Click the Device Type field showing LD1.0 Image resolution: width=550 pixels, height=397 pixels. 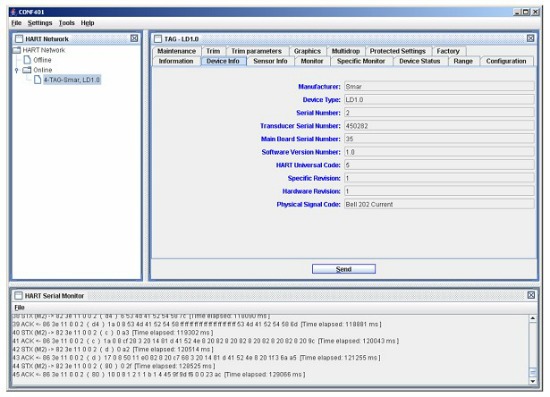tap(439, 100)
